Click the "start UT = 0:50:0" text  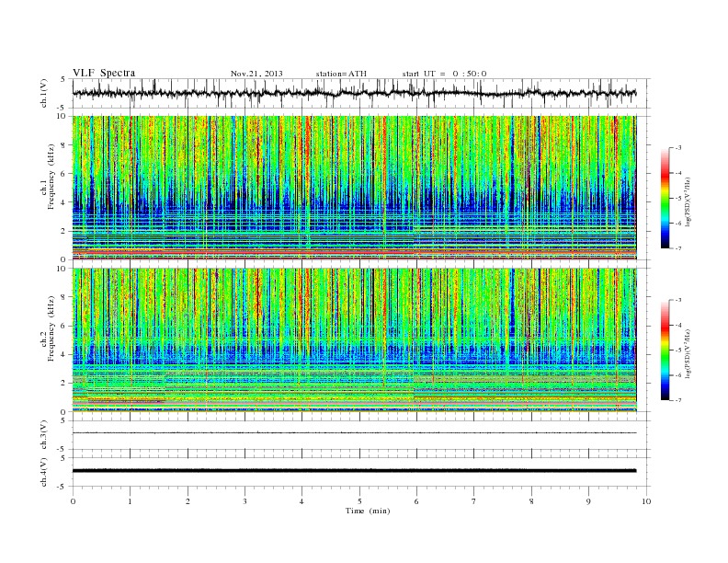(x=444, y=74)
